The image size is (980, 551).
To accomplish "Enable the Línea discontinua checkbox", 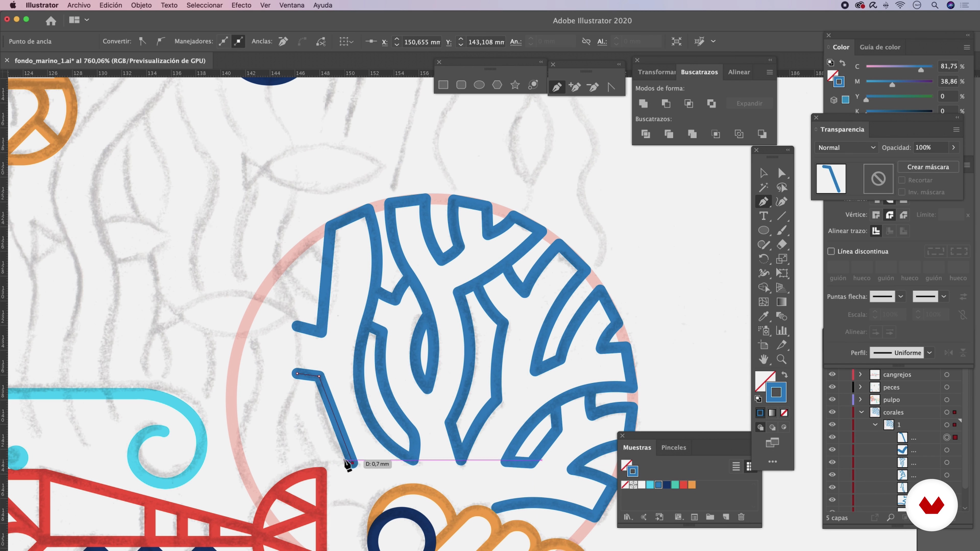I will tap(831, 251).
